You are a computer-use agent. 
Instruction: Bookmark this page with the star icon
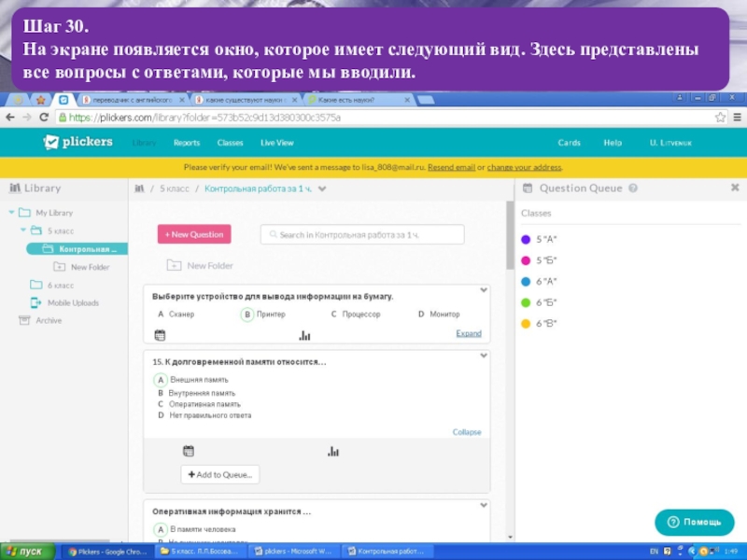point(720,118)
